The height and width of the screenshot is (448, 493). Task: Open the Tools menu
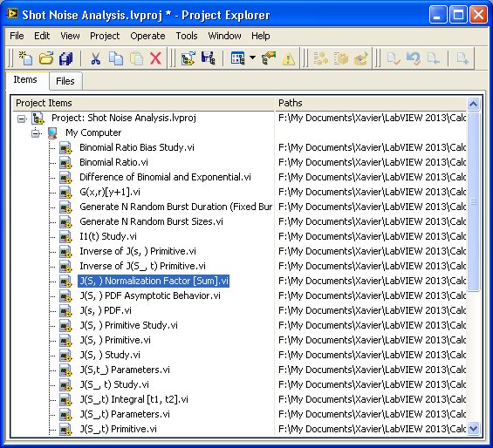pyautogui.click(x=187, y=36)
